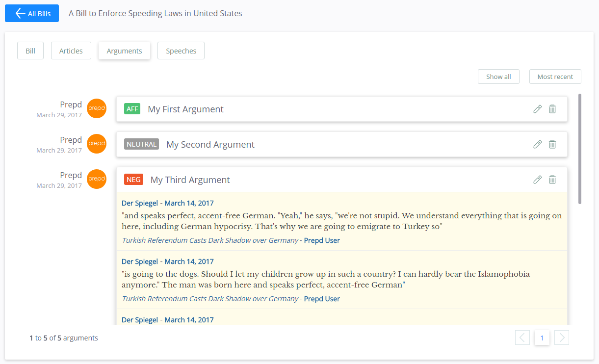The width and height of the screenshot is (599, 364).
Task: Click Prepd User under first quote
Action: 322,240
